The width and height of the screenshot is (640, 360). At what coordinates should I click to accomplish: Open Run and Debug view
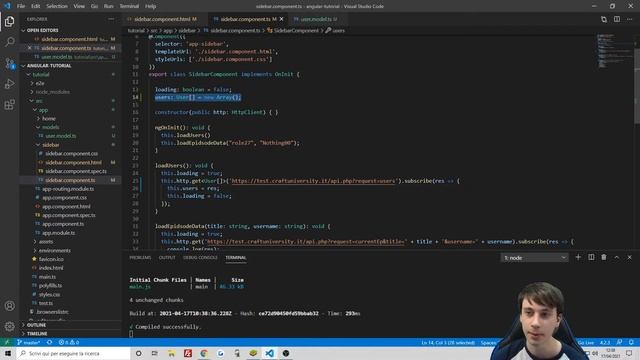10,84
